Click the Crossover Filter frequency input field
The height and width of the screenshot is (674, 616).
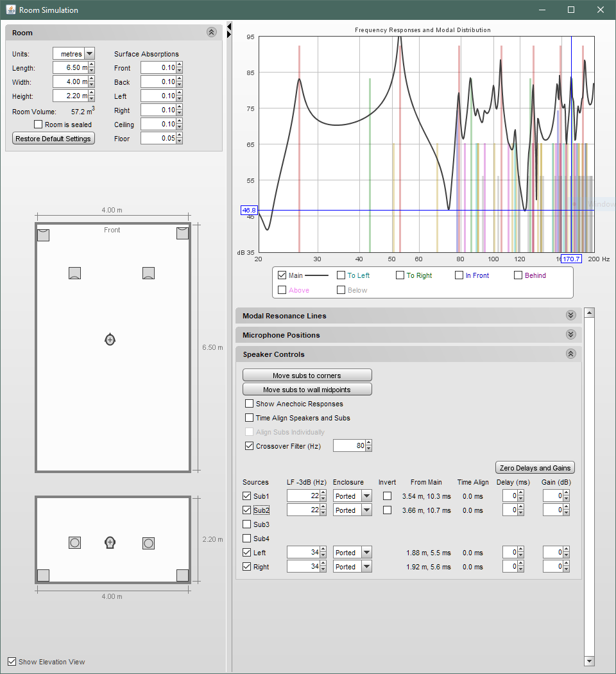(x=348, y=446)
